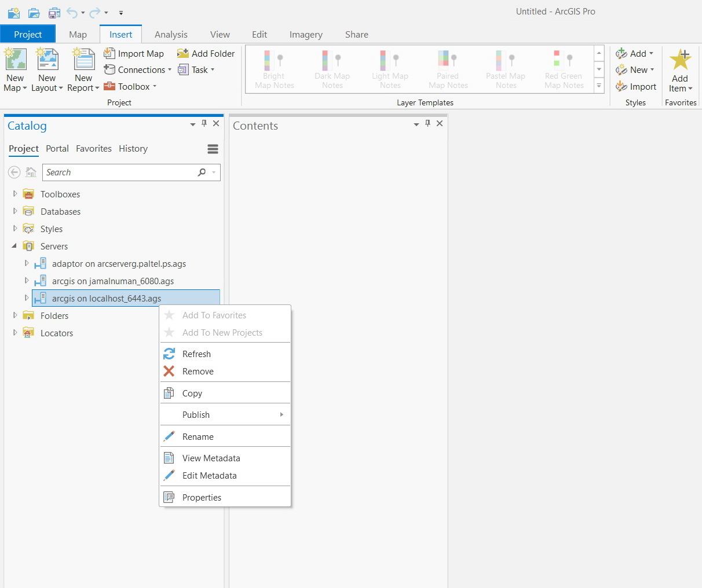Choose Rename from context menu

coord(225,436)
